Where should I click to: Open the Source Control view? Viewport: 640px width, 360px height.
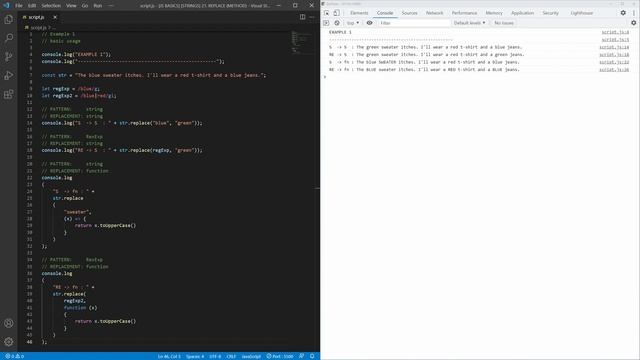[9, 57]
